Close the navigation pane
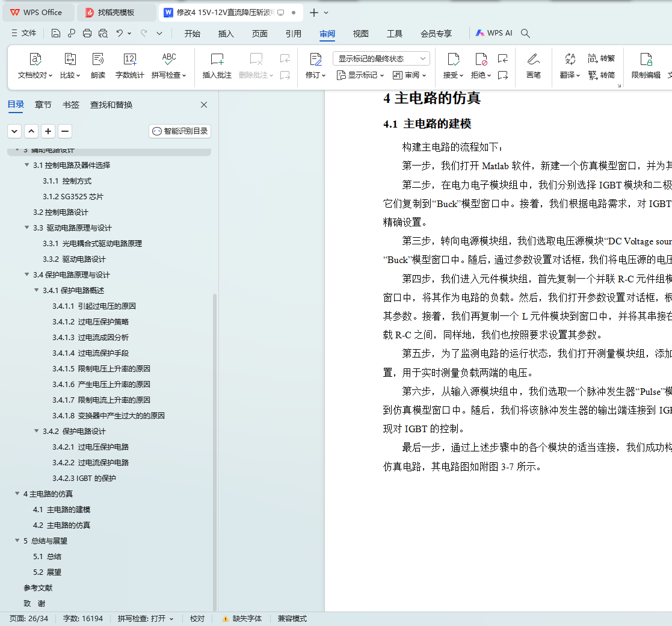 204,105
